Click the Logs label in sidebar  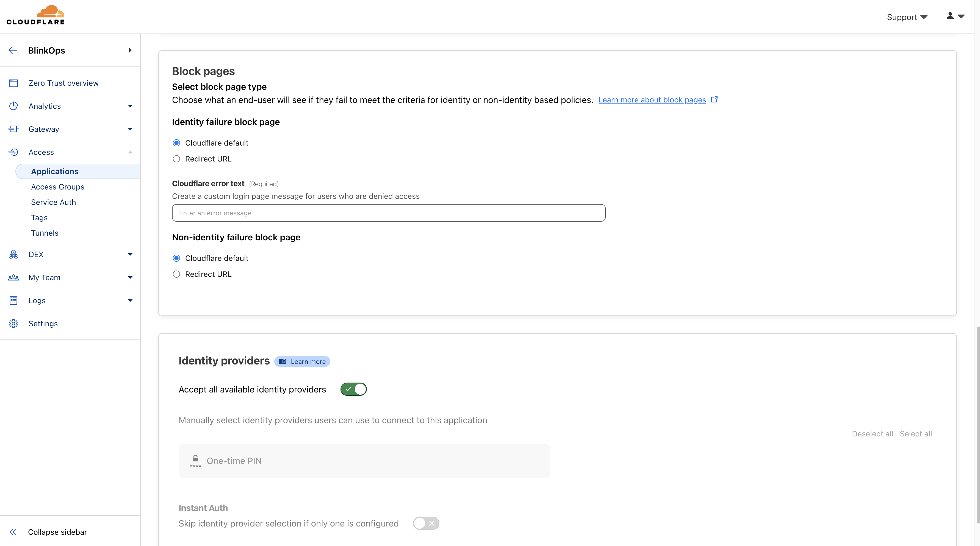(37, 300)
